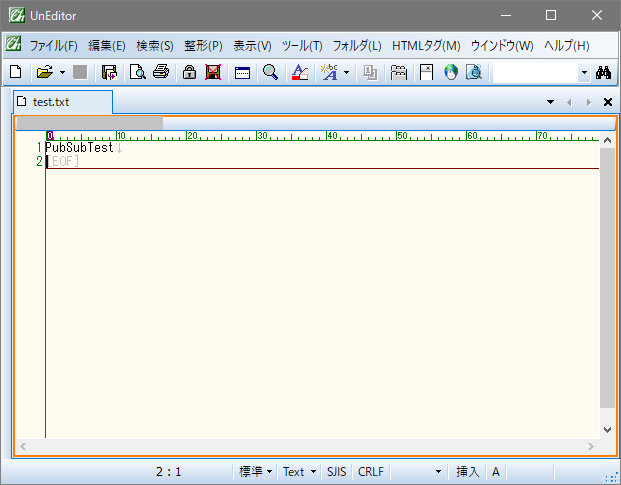Click the gray bar above the ruler
The image size is (621, 485).
(x=90, y=123)
